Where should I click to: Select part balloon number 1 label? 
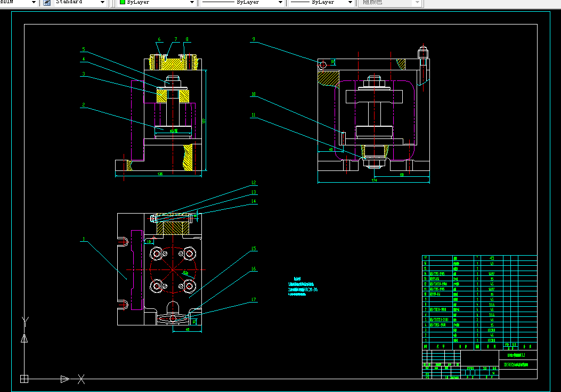tap(84, 239)
